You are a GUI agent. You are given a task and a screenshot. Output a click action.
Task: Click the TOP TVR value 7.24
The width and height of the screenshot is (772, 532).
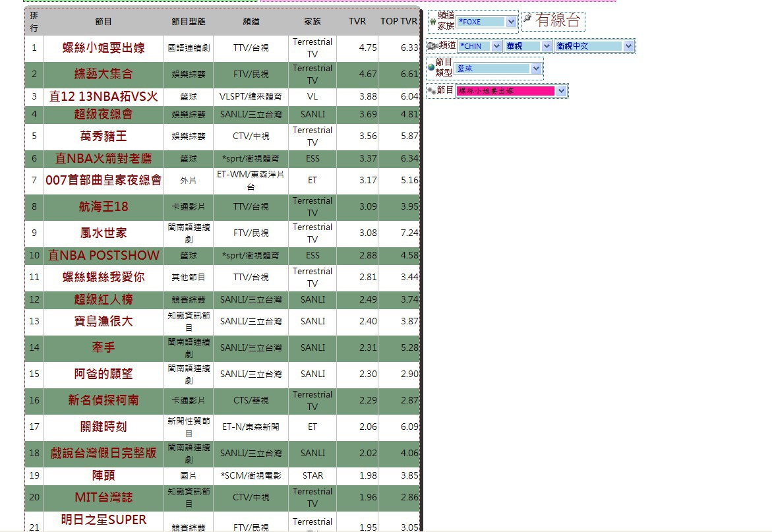[x=409, y=233]
